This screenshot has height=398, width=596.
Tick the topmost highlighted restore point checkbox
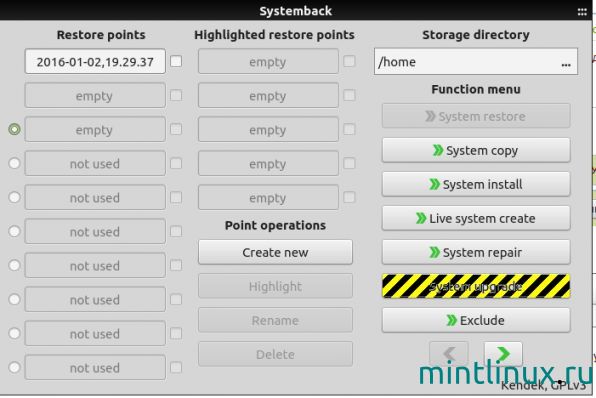[349, 61]
